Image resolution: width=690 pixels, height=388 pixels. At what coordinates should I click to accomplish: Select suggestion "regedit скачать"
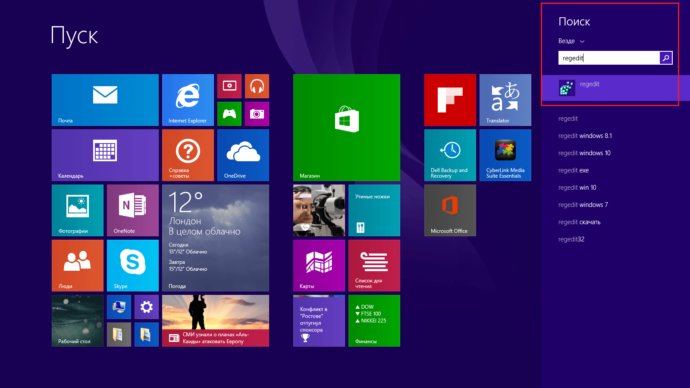pyautogui.click(x=580, y=222)
